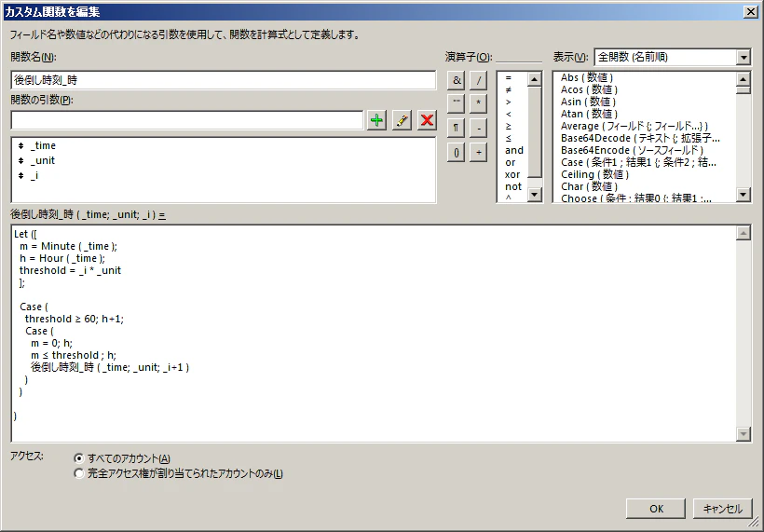Image resolution: width=764 pixels, height=532 pixels.
Task: Click the 関数の引数 input field
Action: pyautogui.click(x=187, y=120)
